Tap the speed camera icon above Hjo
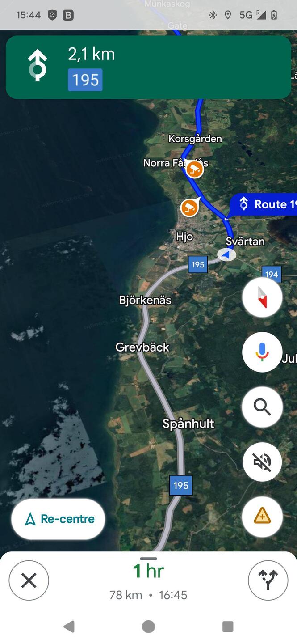The width and height of the screenshot is (297, 644). coord(189,208)
